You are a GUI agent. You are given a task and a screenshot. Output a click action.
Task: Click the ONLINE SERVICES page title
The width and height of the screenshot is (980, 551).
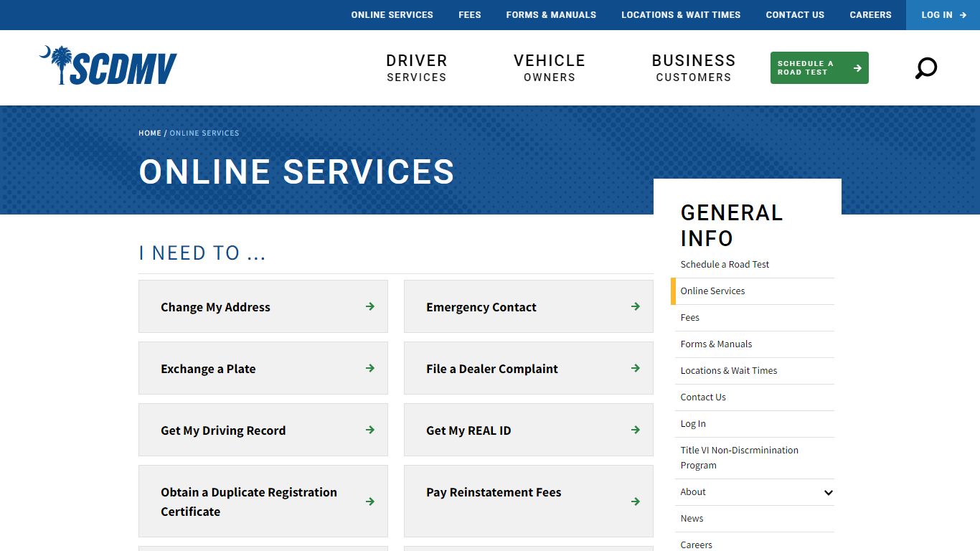tap(296, 172)
